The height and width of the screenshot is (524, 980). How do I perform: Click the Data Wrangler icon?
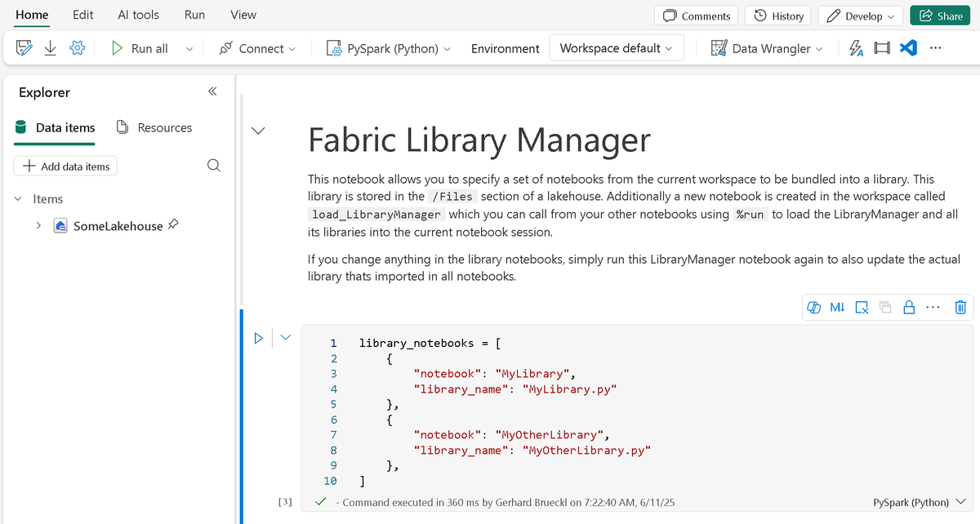[719, 48]
